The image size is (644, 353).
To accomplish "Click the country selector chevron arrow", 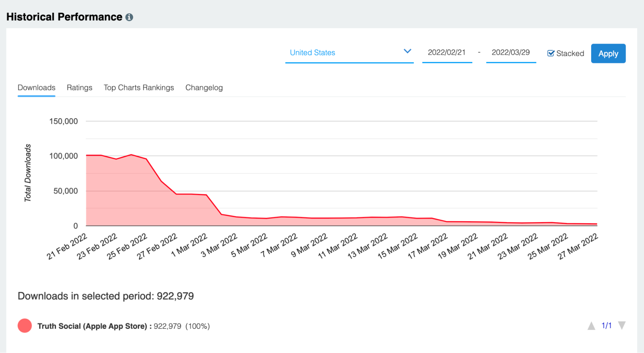I will click(x=407, y=51).
